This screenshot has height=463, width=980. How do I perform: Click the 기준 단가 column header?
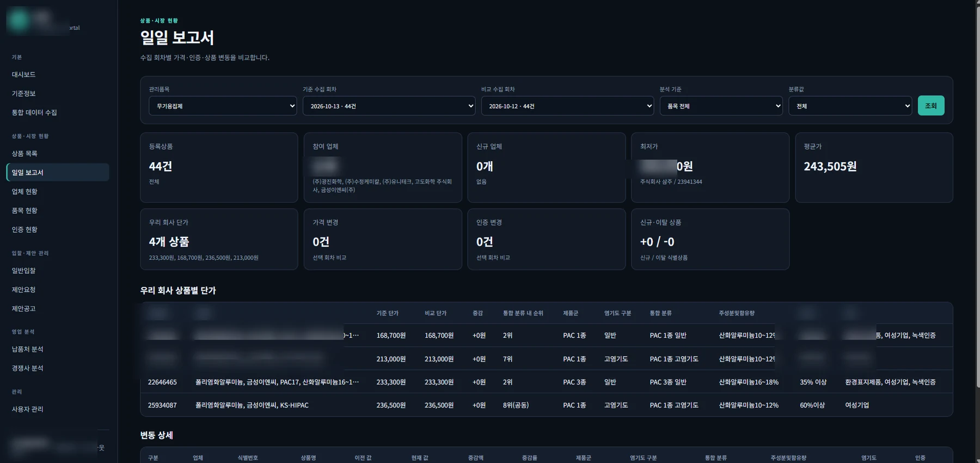coord(388,313)
